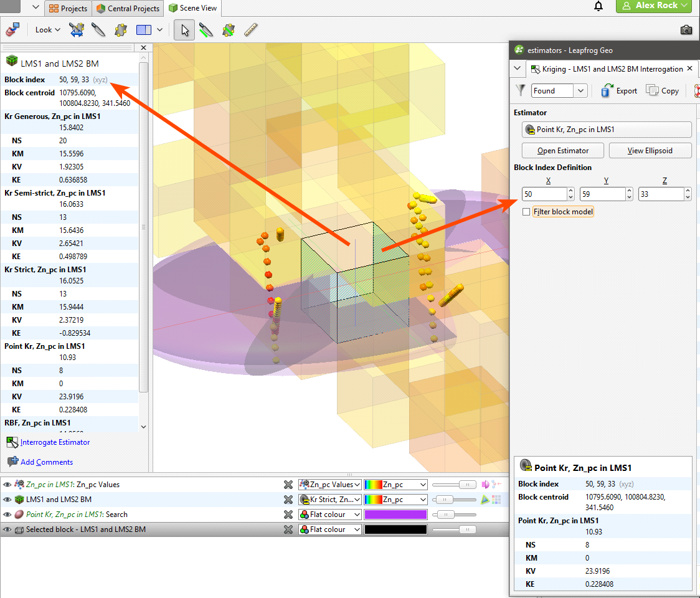Hide the LMS1 and LMS2 BM layer
Image resolution: width=700 pixels, height=598 pixels.
7,500
